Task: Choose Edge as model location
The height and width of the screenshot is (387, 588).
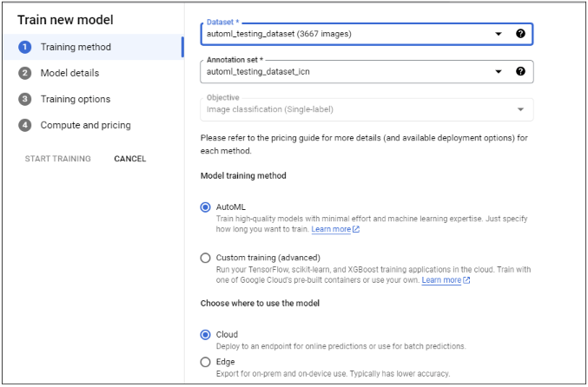Action: (205, 362)
